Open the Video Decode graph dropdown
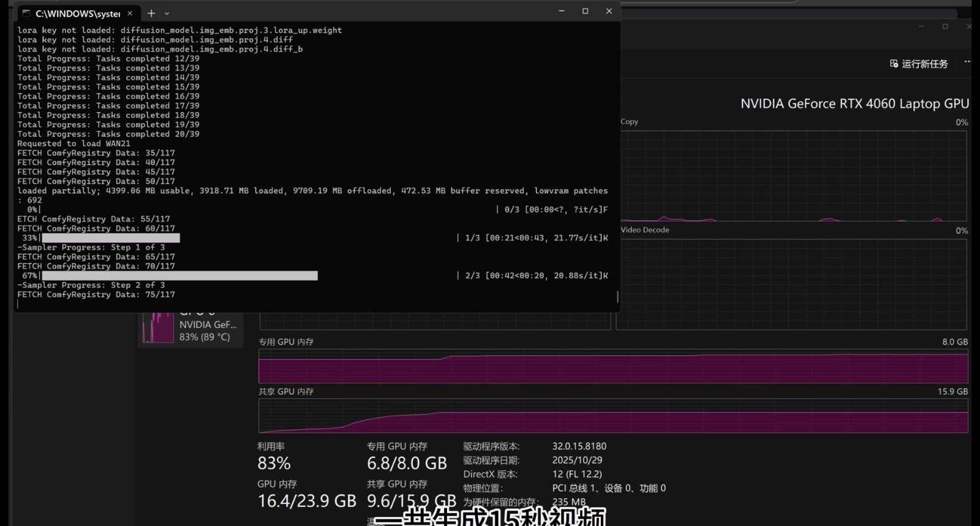Image resolution: width=980 pixels, height=526 pixels. point(644,230)
